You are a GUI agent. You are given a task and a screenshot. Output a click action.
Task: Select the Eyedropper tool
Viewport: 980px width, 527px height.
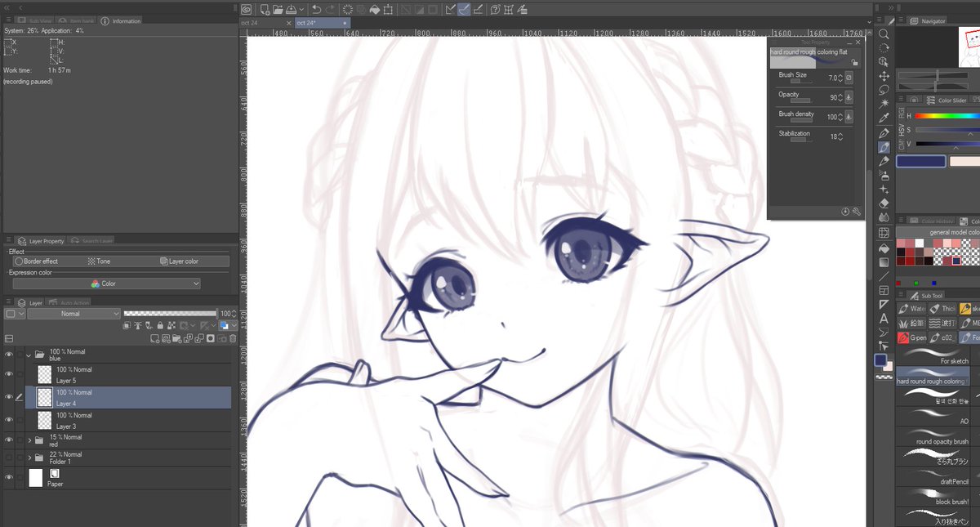[x=884, y=118]
